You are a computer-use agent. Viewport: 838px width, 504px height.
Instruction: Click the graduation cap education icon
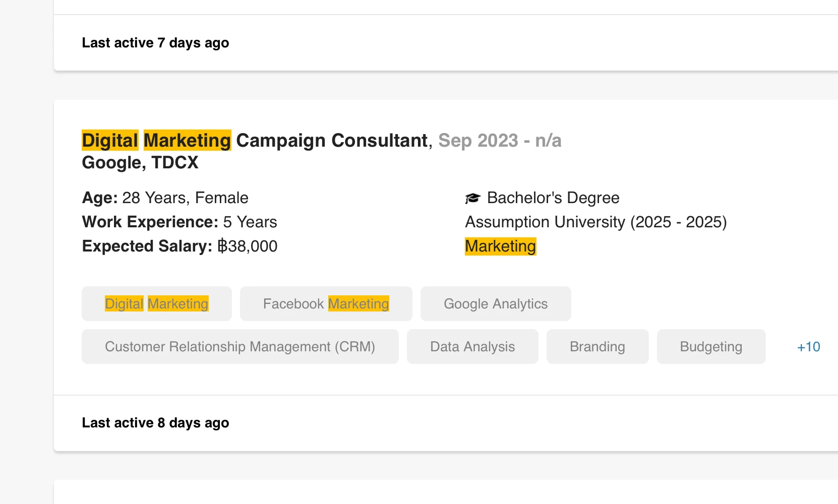(x=472, y=198)
